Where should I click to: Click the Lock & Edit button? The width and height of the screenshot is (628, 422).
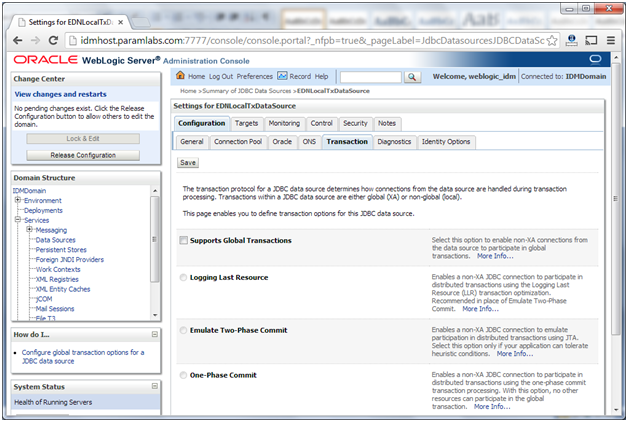pos(83,139)
